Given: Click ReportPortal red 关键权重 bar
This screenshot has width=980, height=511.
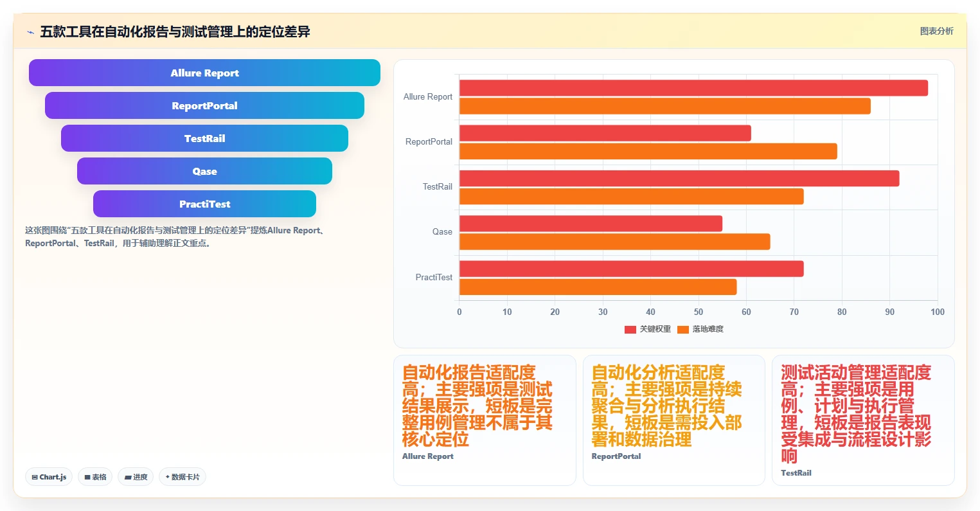Looking at the screenshot, I should click(x=605, y=133).
